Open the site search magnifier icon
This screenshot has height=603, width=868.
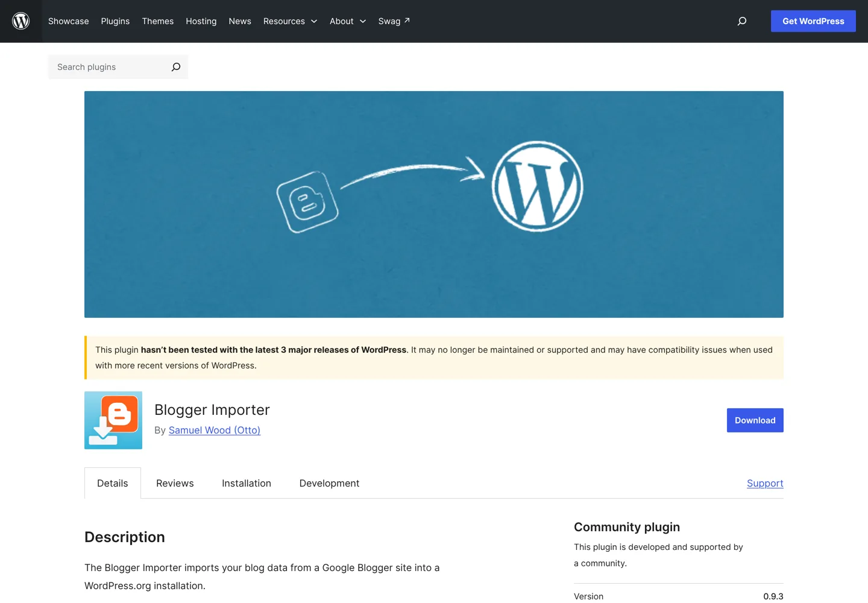742,21
